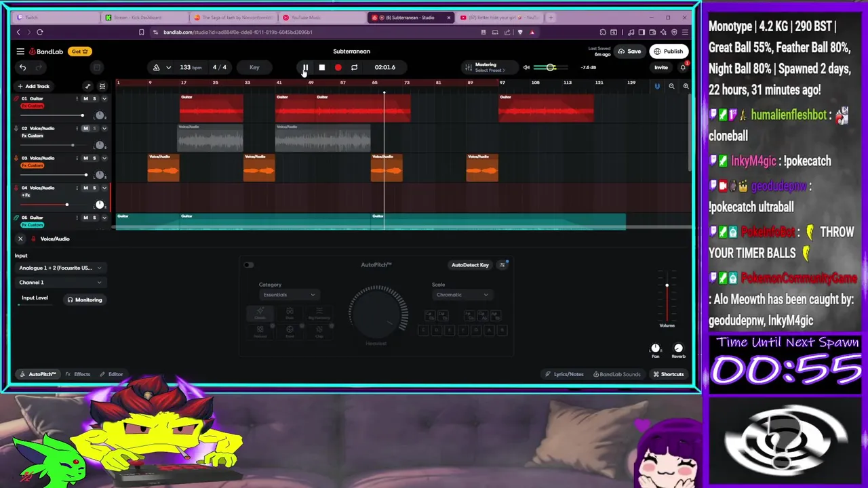868x488 pixels.
Task: Mute track 03 Voice/Audio
Action: coord(85,158)
